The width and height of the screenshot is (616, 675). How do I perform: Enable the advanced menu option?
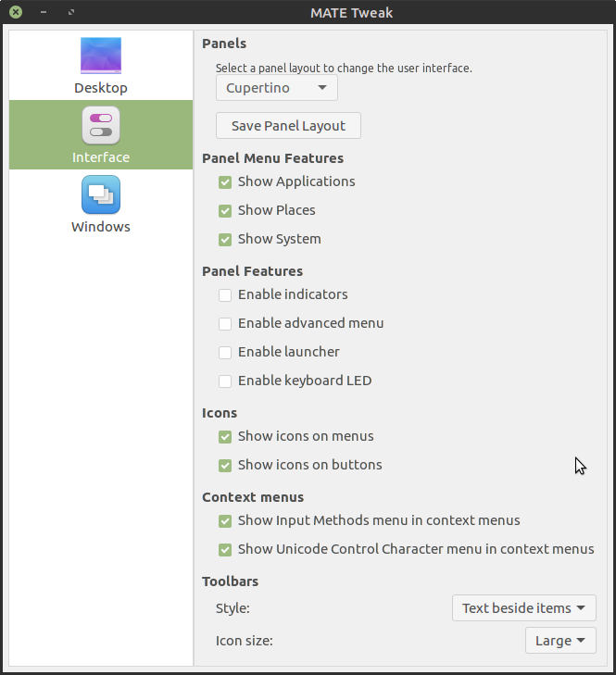click(225, 324)
